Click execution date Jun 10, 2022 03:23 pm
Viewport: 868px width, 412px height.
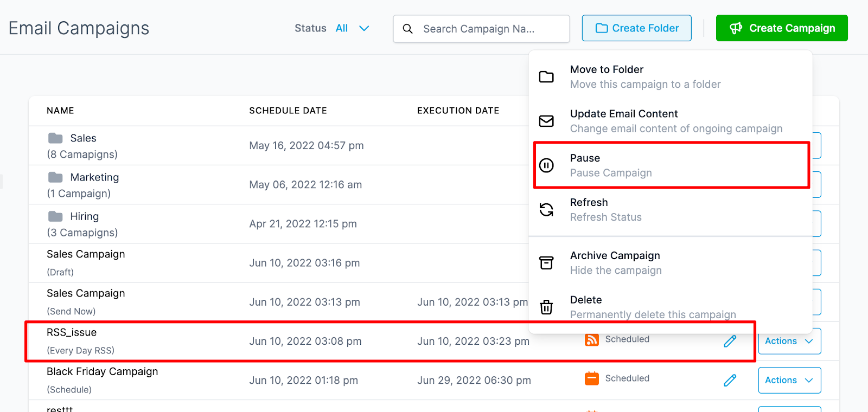pos(473,341)
